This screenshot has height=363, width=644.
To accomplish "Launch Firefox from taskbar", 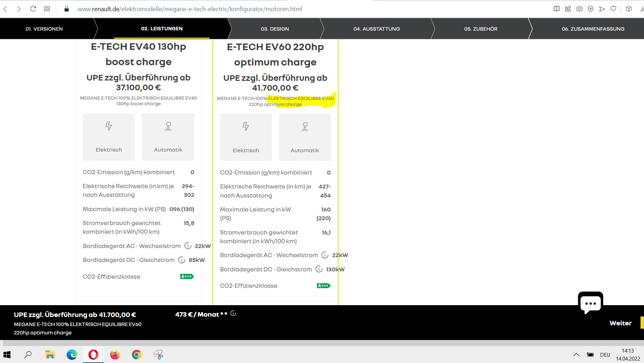I will (115, 355).
